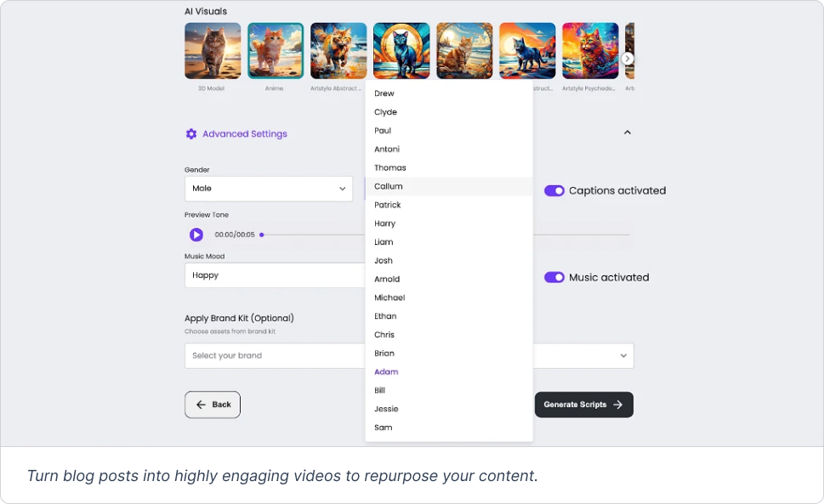Disable the Music activated switch
This screenshot has height=504, width=824.
[554, 278]
